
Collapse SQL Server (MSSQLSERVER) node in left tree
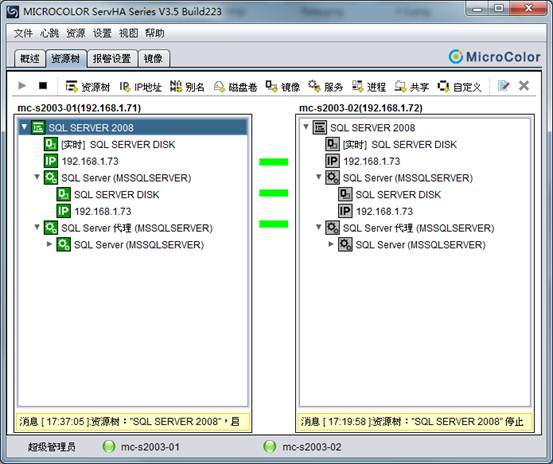click(37, 177)
